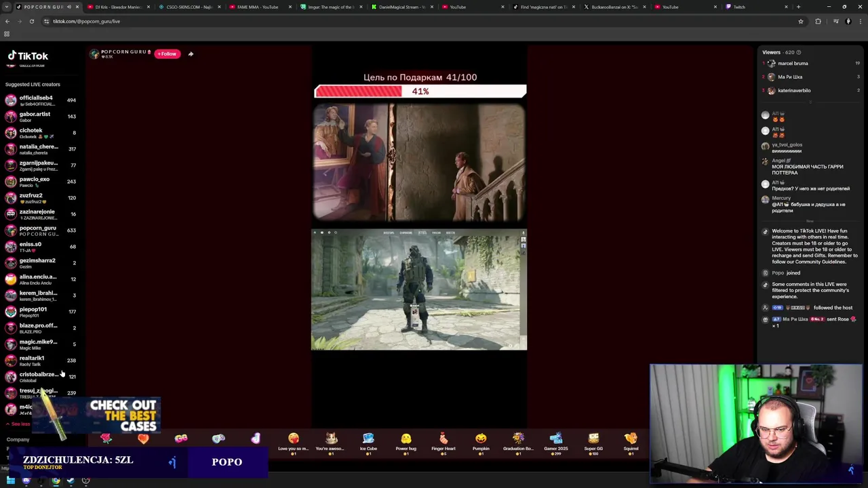This screenshot has width=868, height=488.
Task: Open the browser extensions icon
Action: tap(818, 22)
